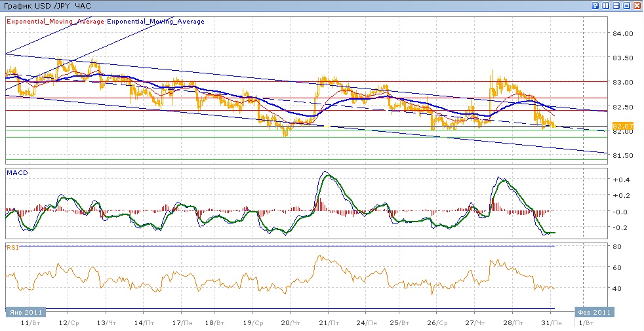The image size is (644, 331).
Task: Close the USD/JPY chart window
Action: click(637, 6)
